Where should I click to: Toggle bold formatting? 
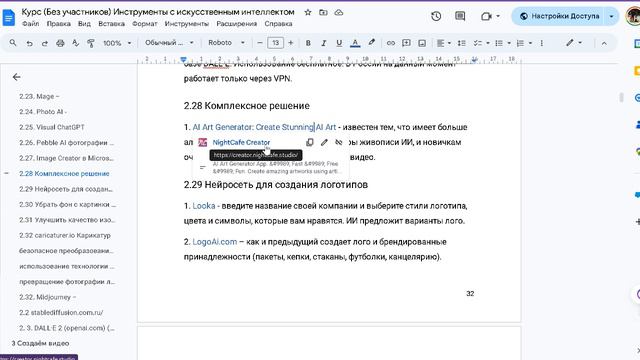click(x=308, y=43)
